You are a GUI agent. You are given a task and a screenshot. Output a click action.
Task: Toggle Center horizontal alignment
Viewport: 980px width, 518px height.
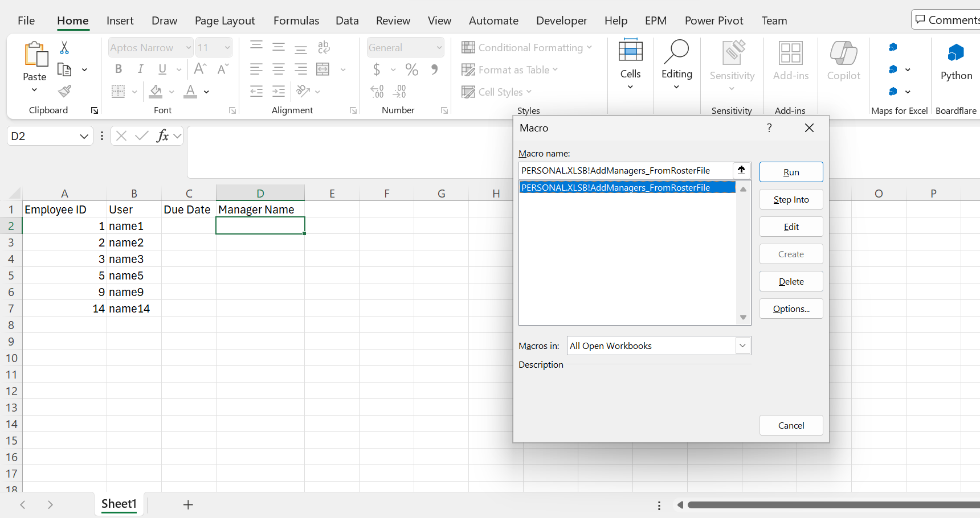279,69
